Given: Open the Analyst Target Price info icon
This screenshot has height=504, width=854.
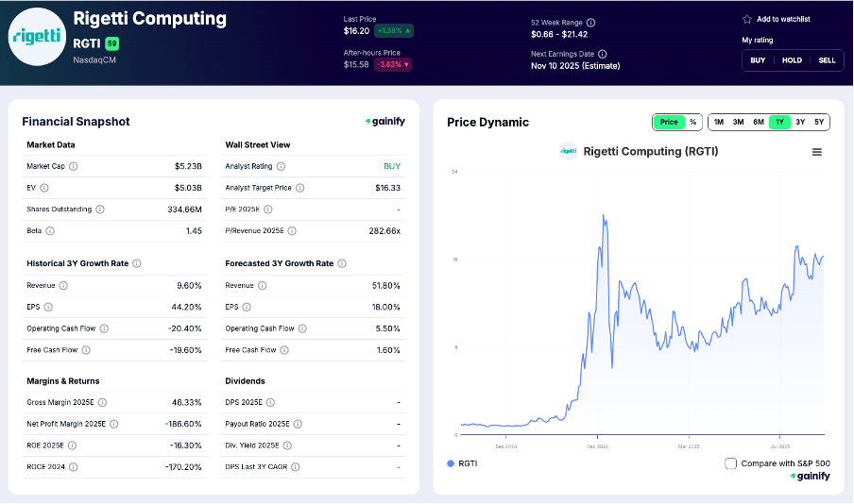Looking at the screenshot, I should [300, 188].
